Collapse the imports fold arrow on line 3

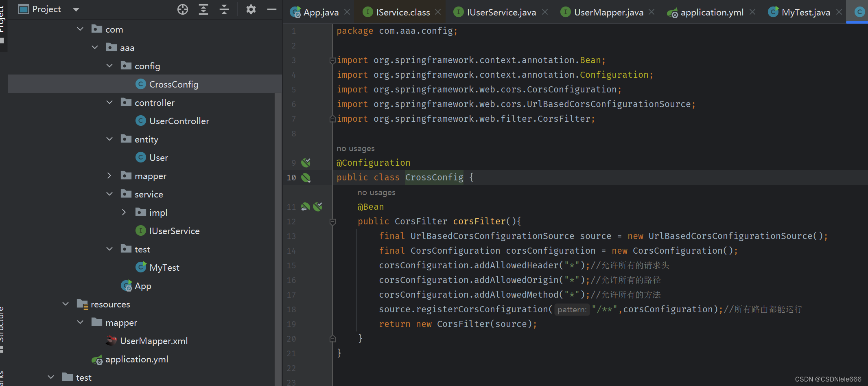point(332,60)
